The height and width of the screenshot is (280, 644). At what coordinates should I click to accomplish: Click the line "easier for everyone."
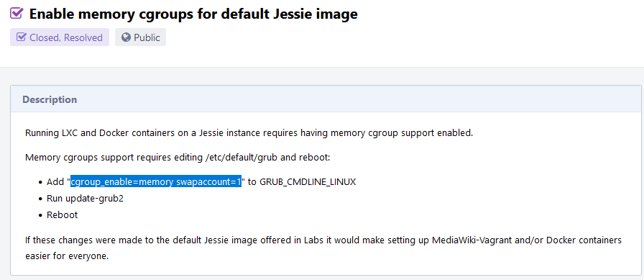point(67,256)
